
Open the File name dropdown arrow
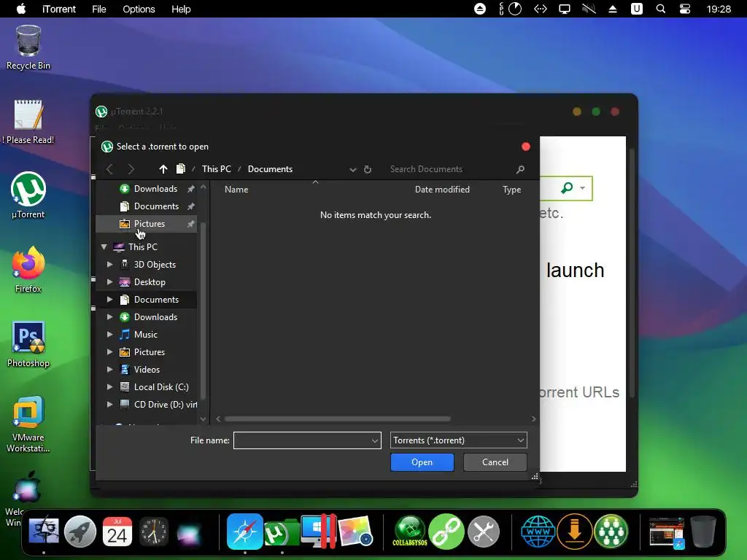coord(375,440)
